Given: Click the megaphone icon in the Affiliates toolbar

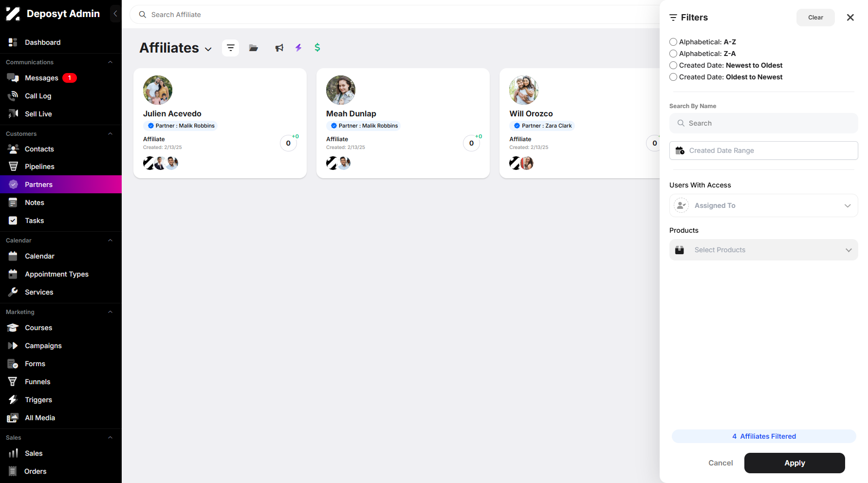Looking at the screenshot, I should click(x=279, y=48).
